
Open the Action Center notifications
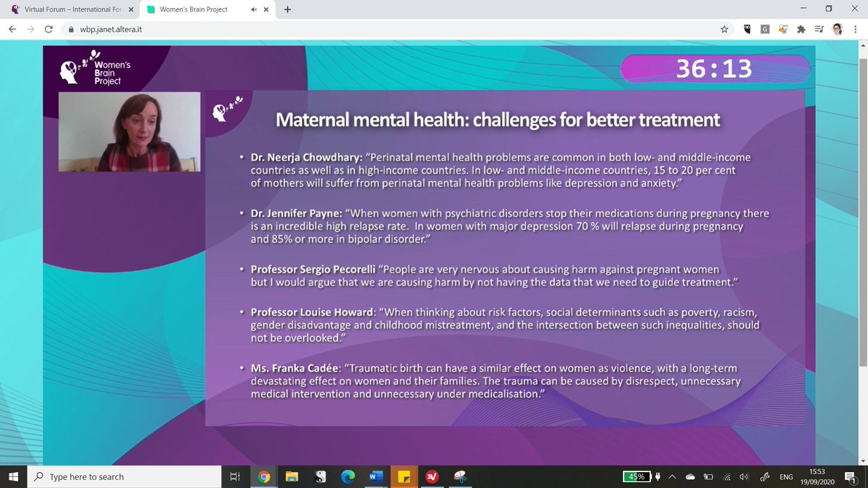pos(850,476)
